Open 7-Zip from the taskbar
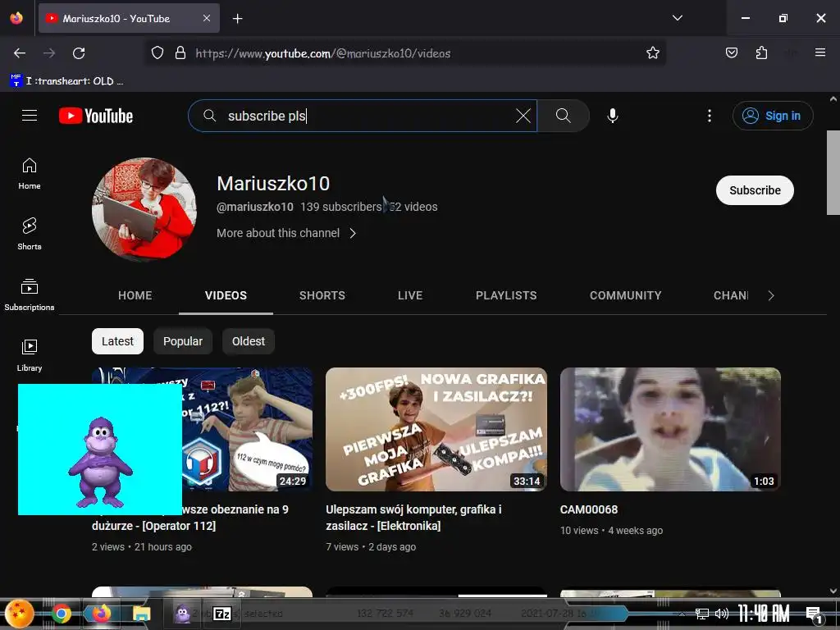This screenshot has height=630, width=840. pos(221,614)
